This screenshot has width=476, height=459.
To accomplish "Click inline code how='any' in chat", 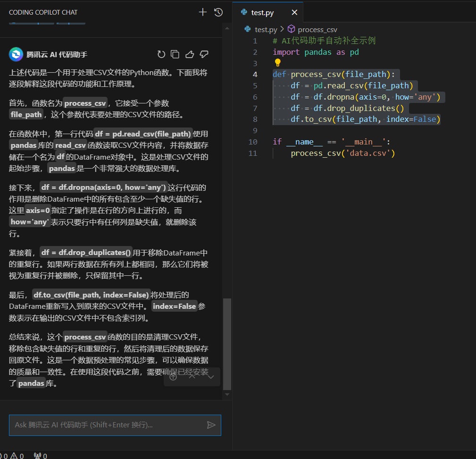I will [29, 222].
